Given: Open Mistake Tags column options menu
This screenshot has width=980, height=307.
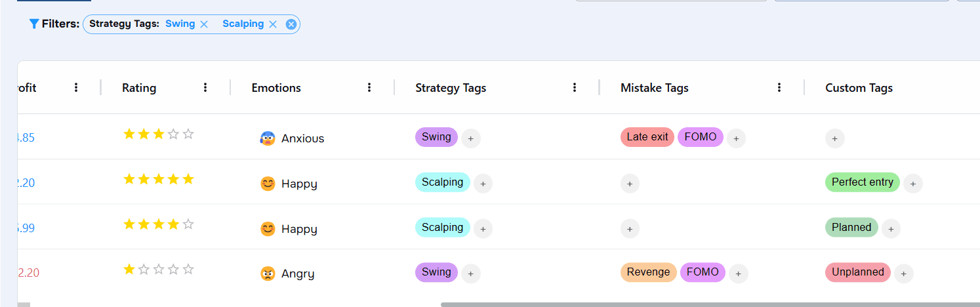Looking at the screenshot, I should pos(779,87).
